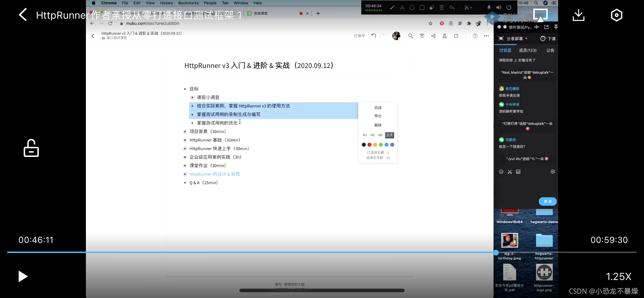Click the 企业级应用案例实践 (3h) bullet
This screenshot has width=644, height=298.
185,157
